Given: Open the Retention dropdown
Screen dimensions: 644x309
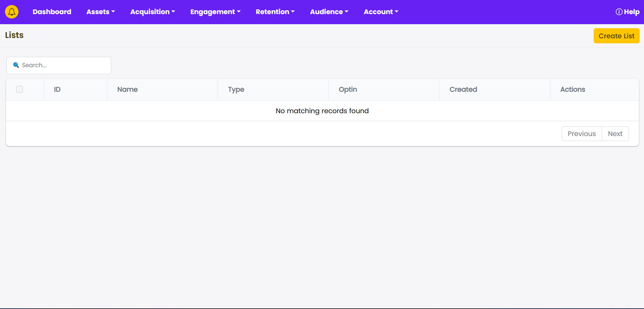Looking at the screenshot, I should click(x=275, y=12).
